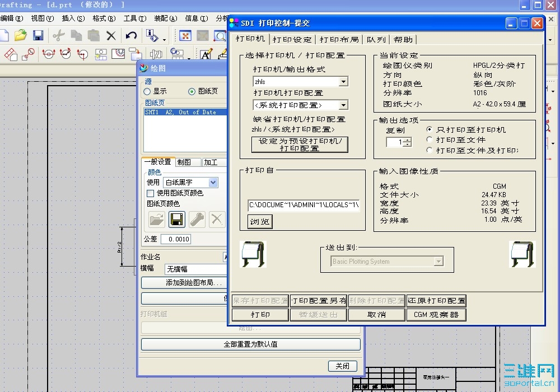
Task: Click the copy icon in main toolbar
Action: pos(76,35)
